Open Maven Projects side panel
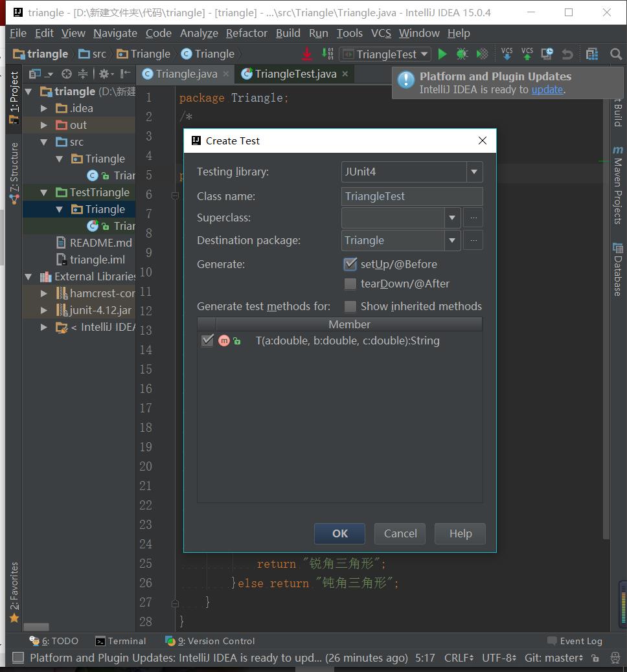Viewport: 627px width, 672px height. (617, 185)
